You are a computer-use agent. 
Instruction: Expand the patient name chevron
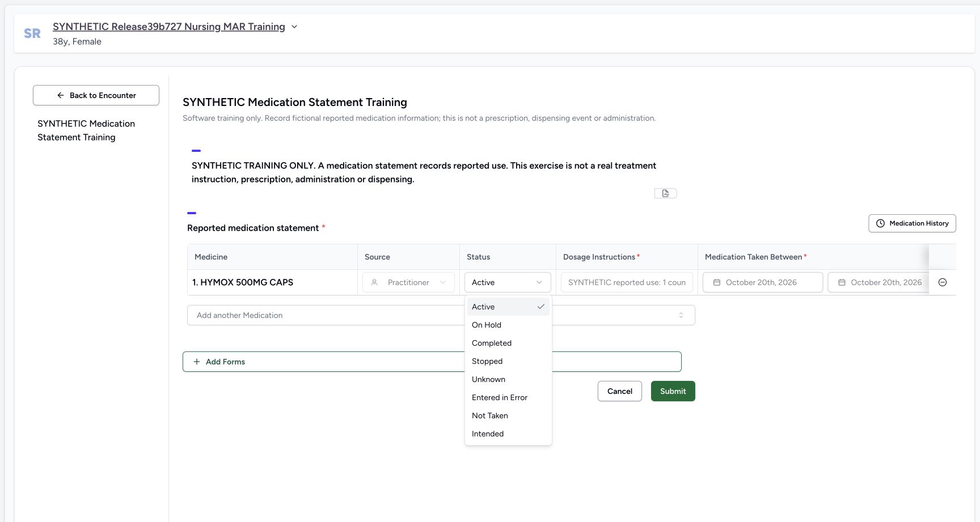(294, 27)
